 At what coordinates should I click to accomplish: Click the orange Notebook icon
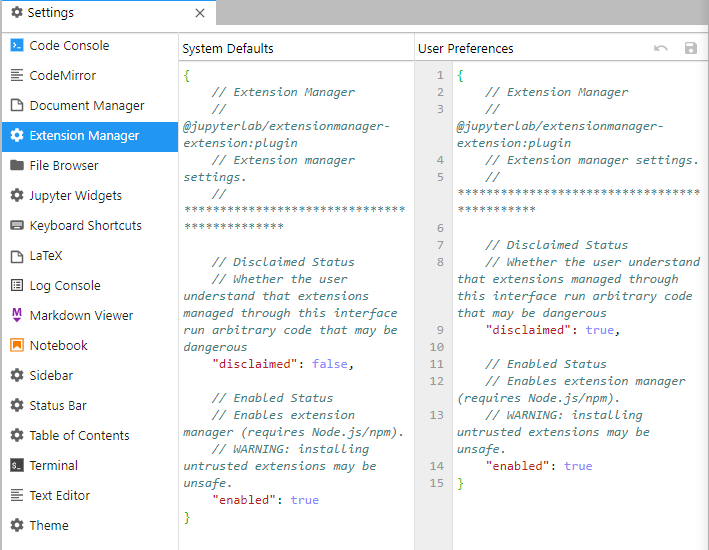(17, 346)
